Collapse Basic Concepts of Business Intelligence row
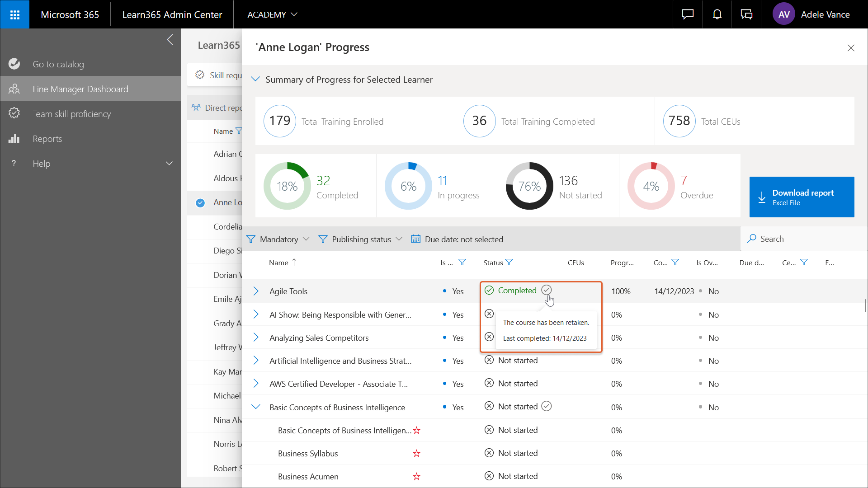Image resolution: width=868 pixels, height=488 pixels. (x=256, y=407)
